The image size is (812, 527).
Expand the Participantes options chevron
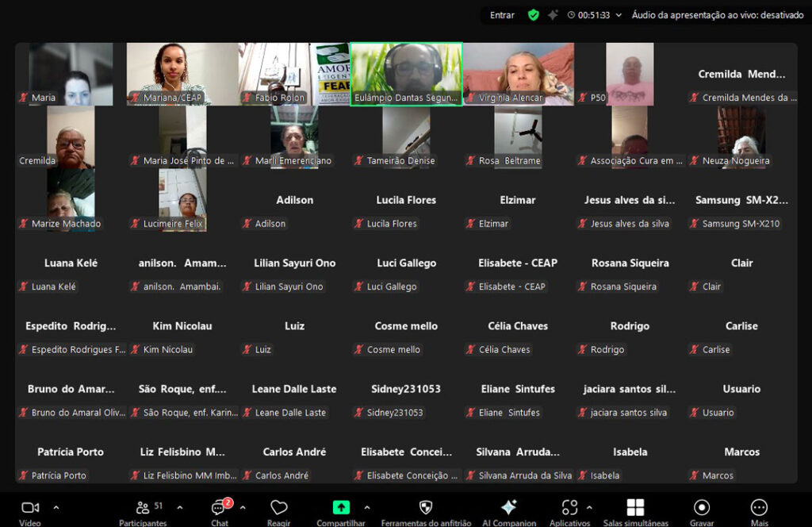tap(180, 506)
